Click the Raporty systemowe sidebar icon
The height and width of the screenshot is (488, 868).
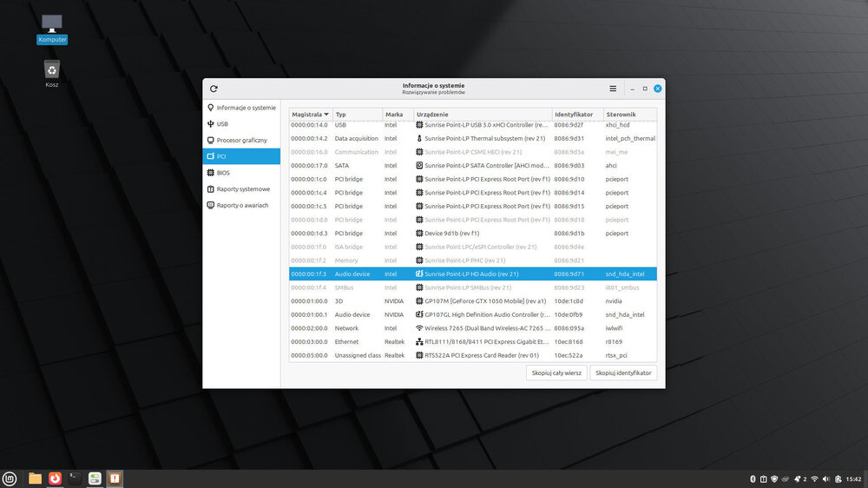pos(210,188)
